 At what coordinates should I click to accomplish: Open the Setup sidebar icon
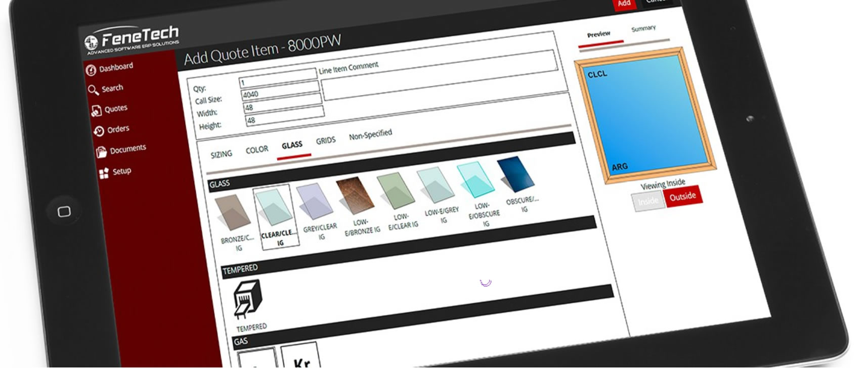(104, 173)
